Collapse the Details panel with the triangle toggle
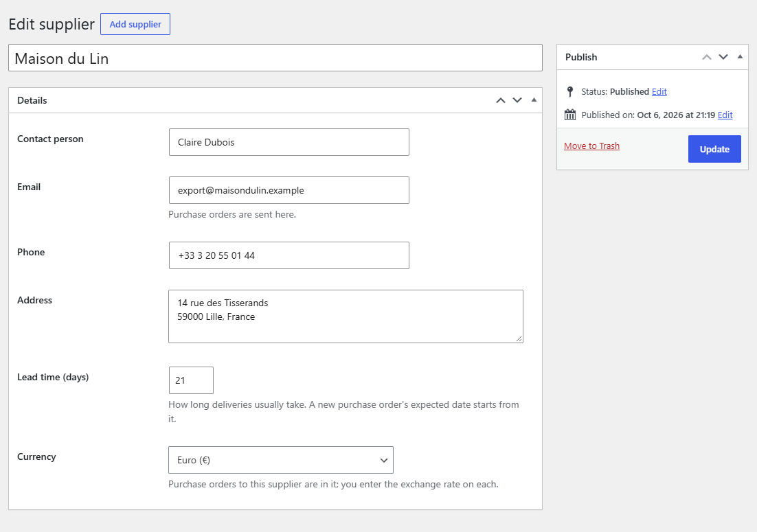This screenshot has height=532, width=757. [x=534, y=100]
